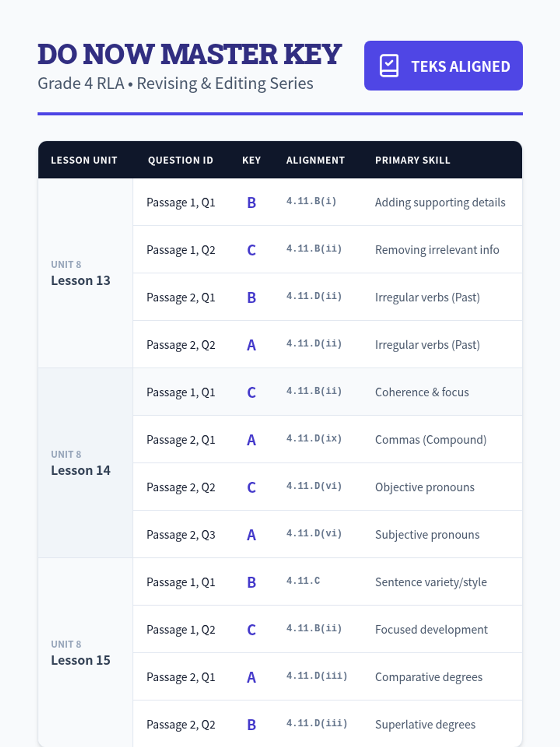Viewport: 560px width, 747px height.
Task: Select the QUESTION ID column header
Action: [x=181, y=160]
